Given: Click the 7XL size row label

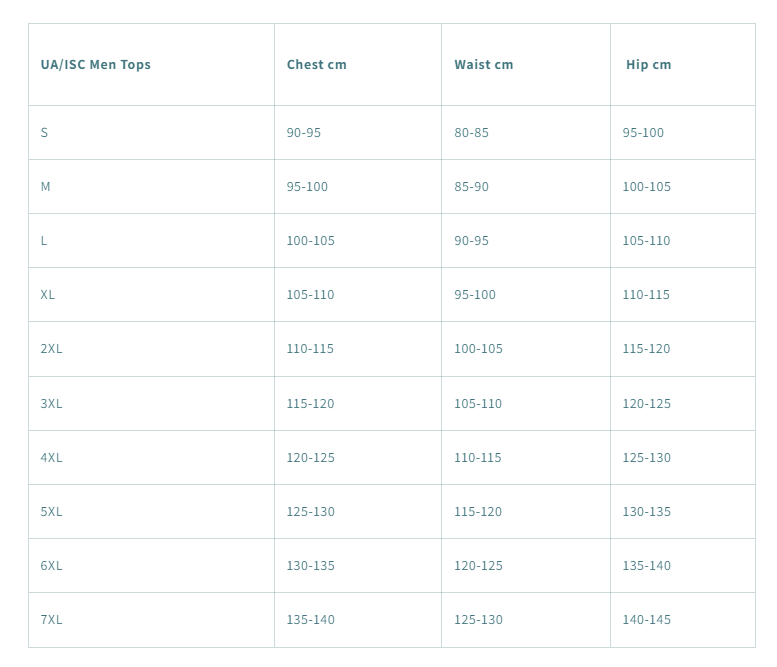Looking at the screenshot, I should point(51,620).
